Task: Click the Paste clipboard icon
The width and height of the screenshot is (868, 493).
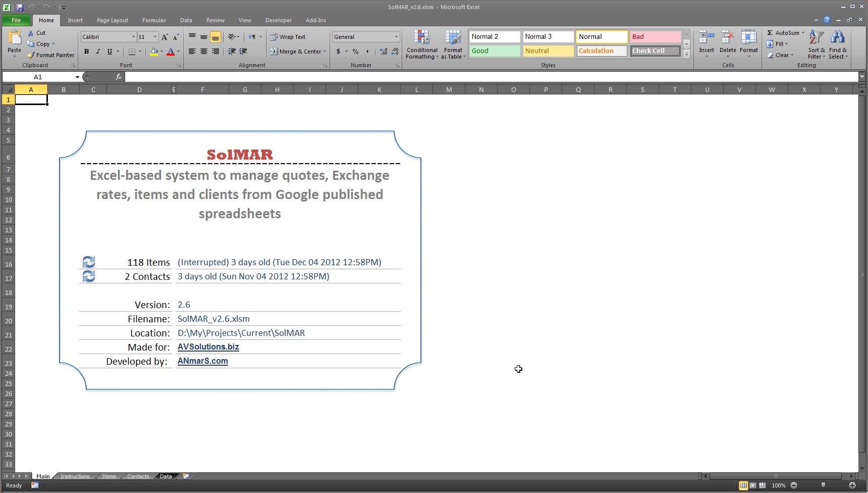Action: 15,37
